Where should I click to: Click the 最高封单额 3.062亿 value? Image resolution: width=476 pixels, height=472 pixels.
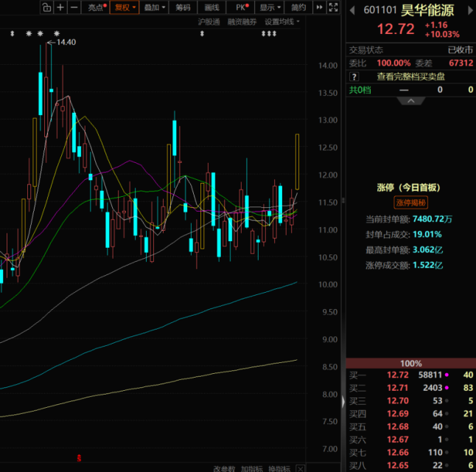427,250
